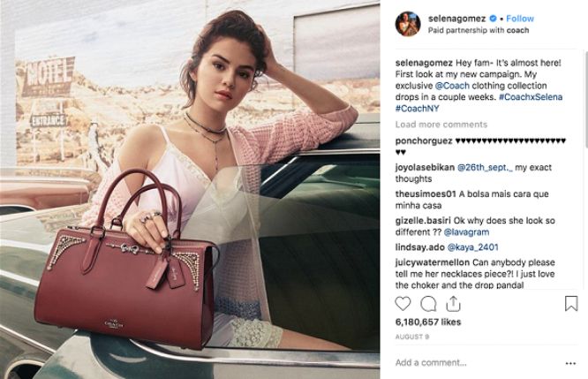Open the comment speech bubble icon

[x=428, y=304]
